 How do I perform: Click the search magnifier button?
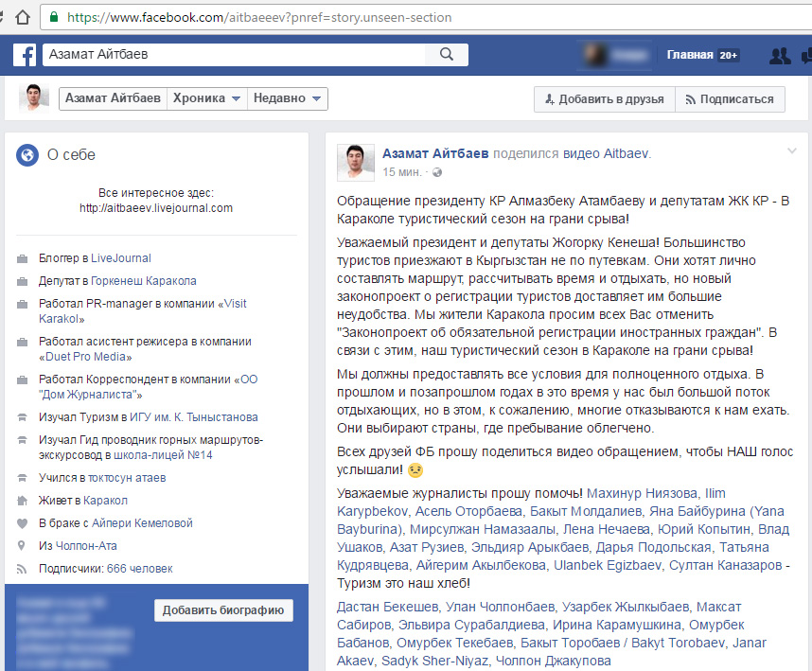[446, 55]
